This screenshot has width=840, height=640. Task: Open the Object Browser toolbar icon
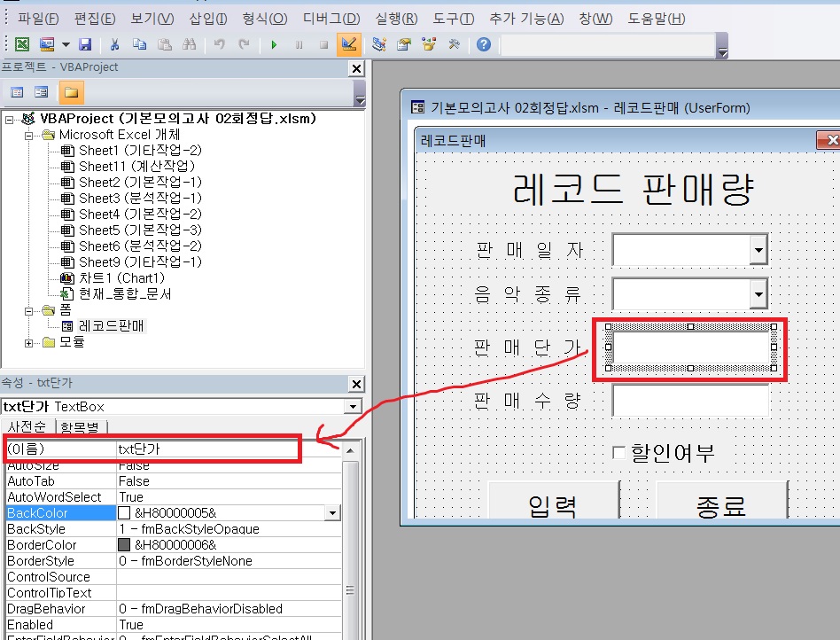[430, 44]
